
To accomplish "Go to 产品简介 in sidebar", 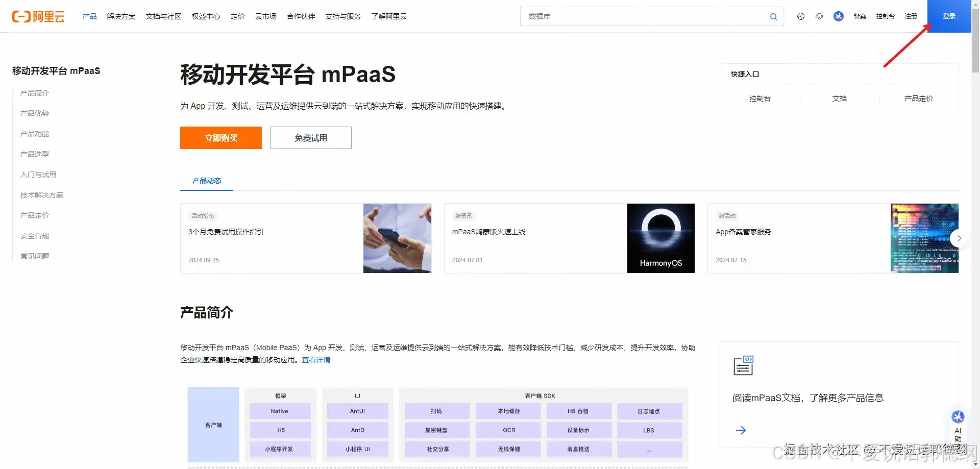I will point(35,93).
